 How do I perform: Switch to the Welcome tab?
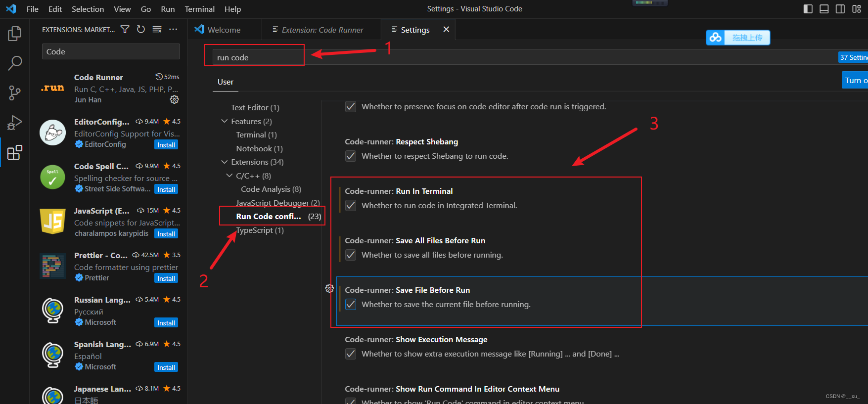(225, 30)
